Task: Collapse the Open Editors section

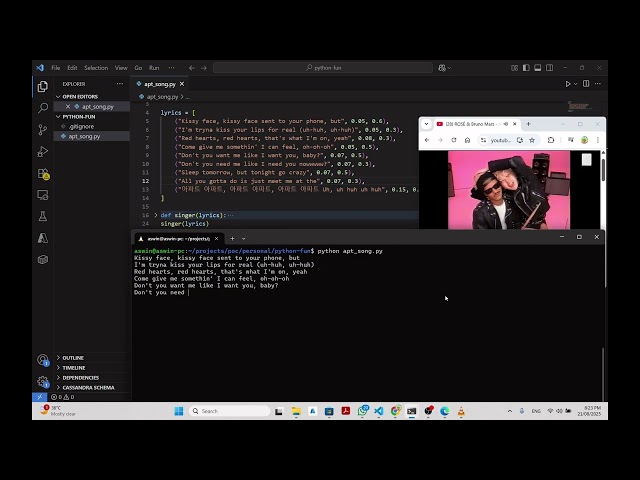Action: pyautogui.click(x=58, y=97)
